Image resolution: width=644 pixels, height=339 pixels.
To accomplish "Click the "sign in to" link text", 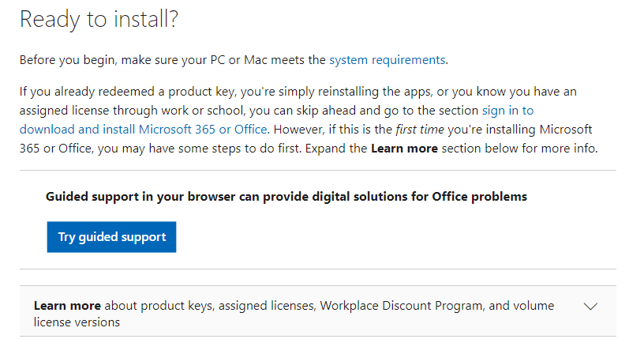I will coord(507,111).
